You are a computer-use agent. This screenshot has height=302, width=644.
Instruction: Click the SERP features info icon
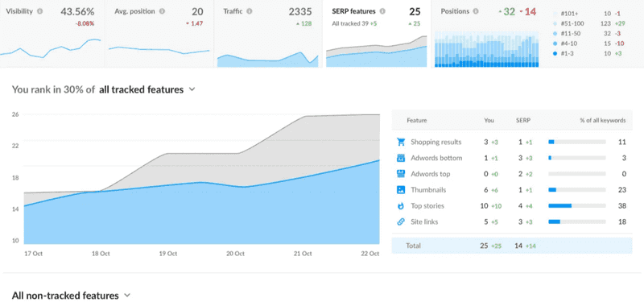tap(382, 11)
